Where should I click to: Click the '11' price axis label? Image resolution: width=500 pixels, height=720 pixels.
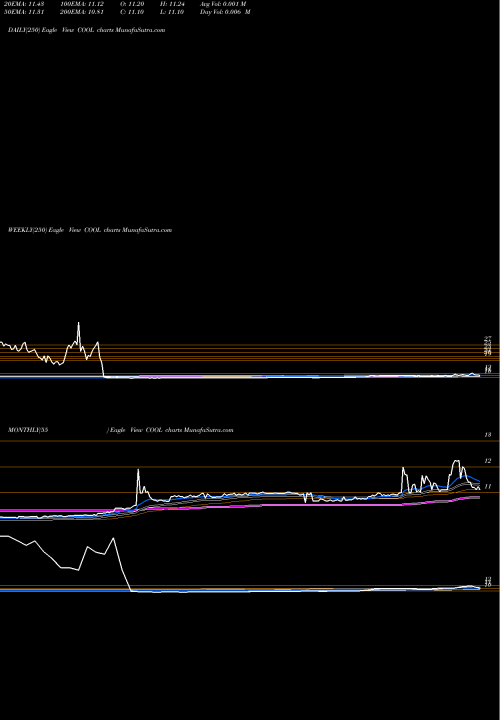point(488,486)
